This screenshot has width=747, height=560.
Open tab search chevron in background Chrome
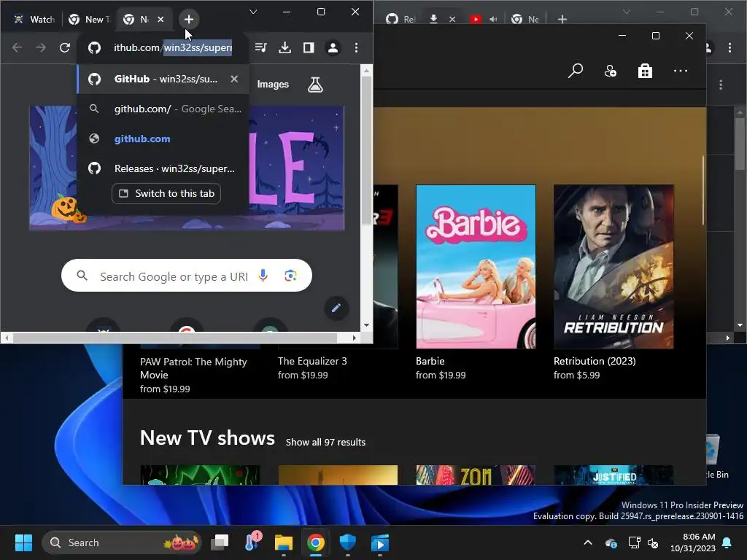click(x=627, y=12)
